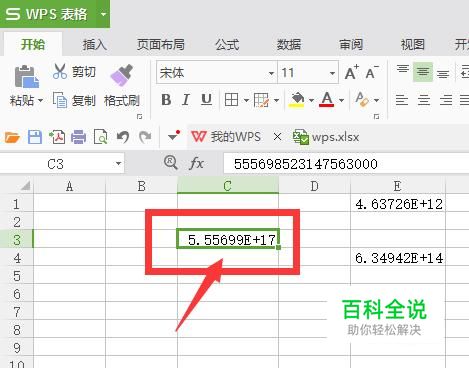Open the 插入 ribbon tab

point(95,44)
